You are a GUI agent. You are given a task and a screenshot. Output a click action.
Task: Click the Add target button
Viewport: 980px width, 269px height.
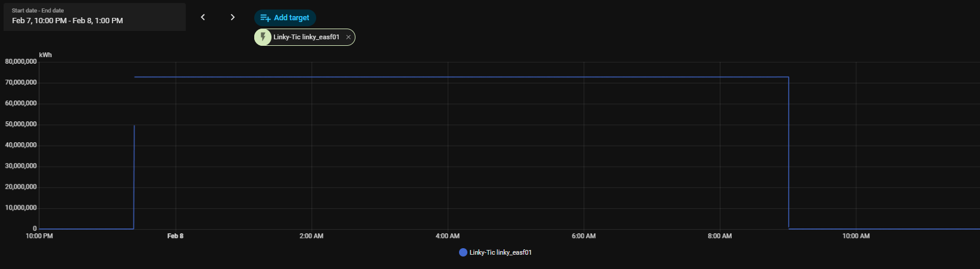click(x=285, y=18)
